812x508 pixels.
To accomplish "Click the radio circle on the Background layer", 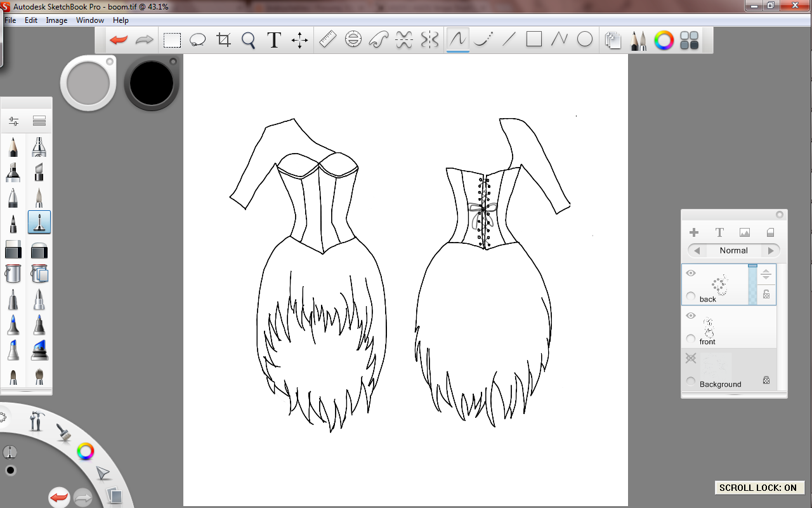I will pyautogui.click(x=691, y=382).
